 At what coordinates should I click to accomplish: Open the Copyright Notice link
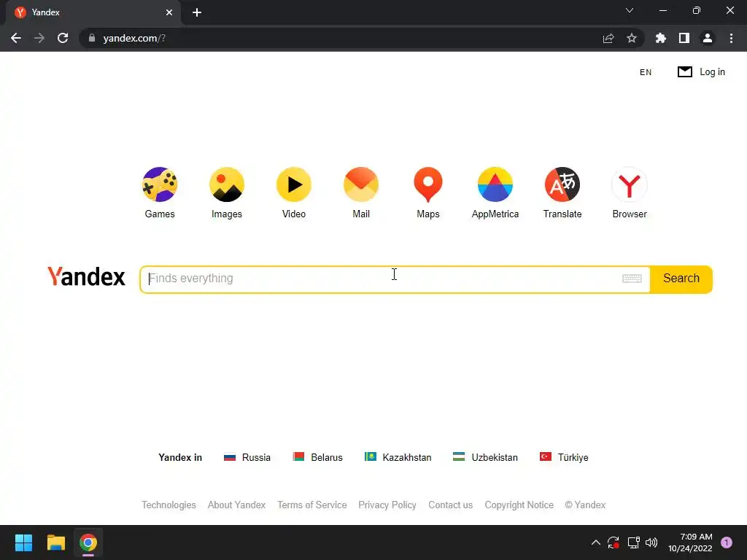pyautogui.click(x=519, y=505)
